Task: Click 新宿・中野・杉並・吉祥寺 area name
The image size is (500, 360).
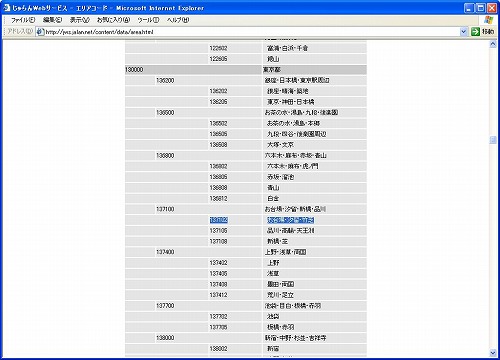Action: click(x=295, y=338)
